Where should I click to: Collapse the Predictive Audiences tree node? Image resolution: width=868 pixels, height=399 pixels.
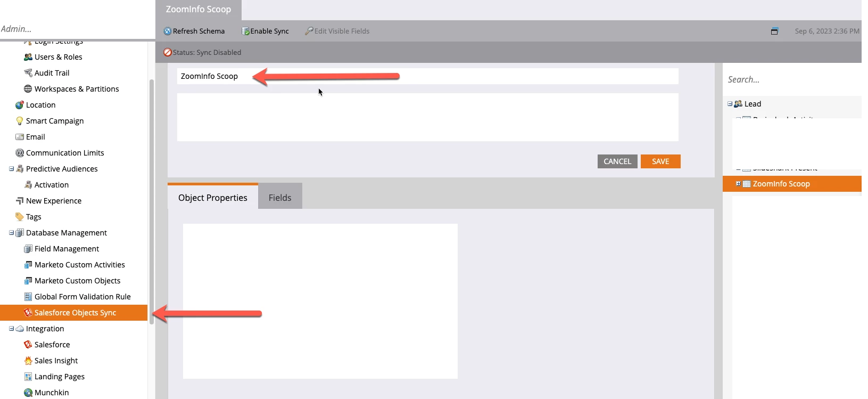12,169
